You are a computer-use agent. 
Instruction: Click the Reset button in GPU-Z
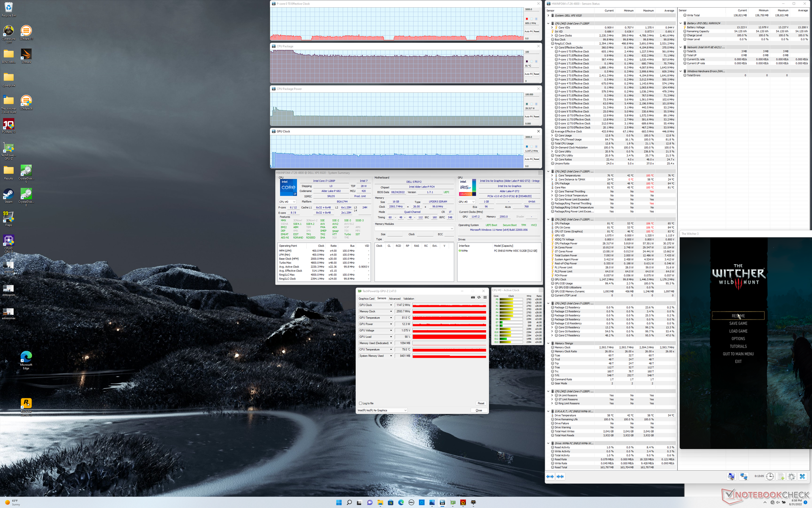pyautogui.click(x=481, y=403)
